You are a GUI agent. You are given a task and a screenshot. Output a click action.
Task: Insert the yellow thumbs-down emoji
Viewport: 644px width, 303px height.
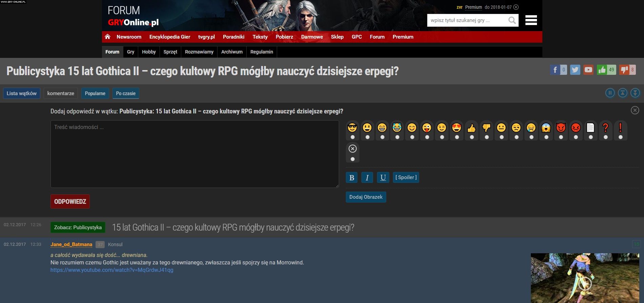[x=486, y=128]
